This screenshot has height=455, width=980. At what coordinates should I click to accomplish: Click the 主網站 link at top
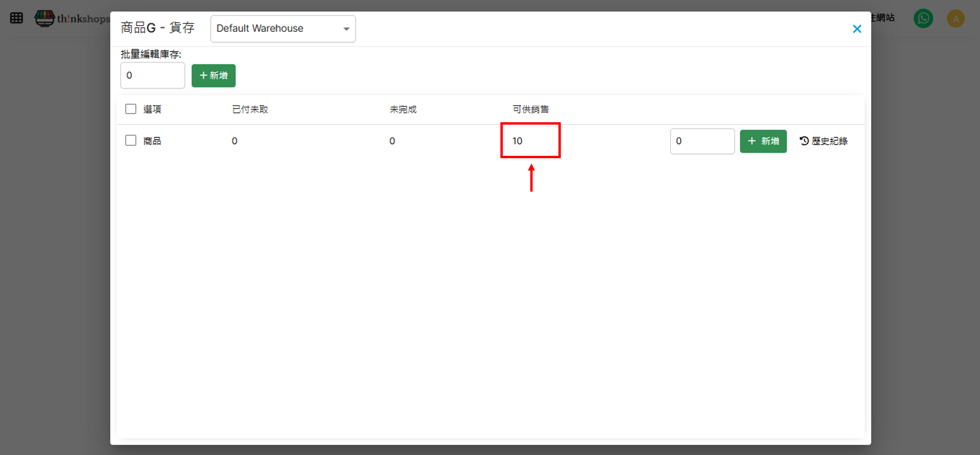coord(883,18)
